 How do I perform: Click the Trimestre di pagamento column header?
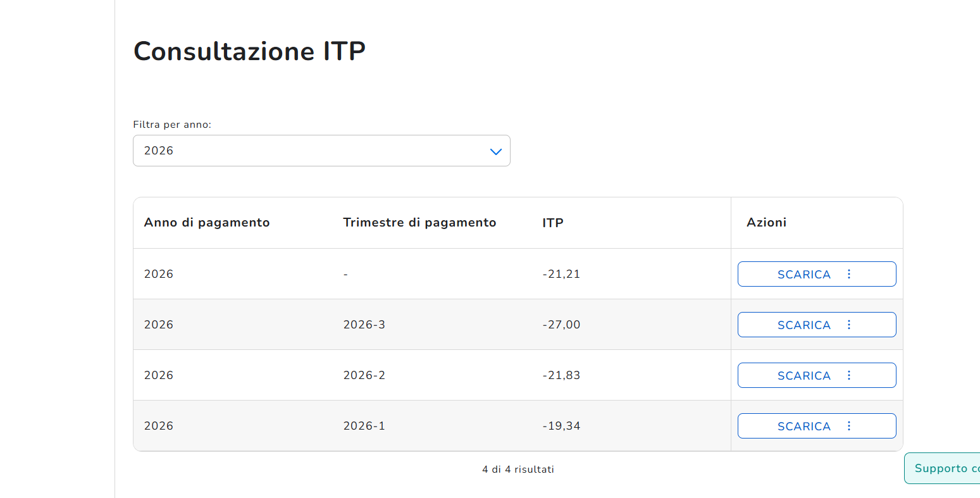point(419,223)
